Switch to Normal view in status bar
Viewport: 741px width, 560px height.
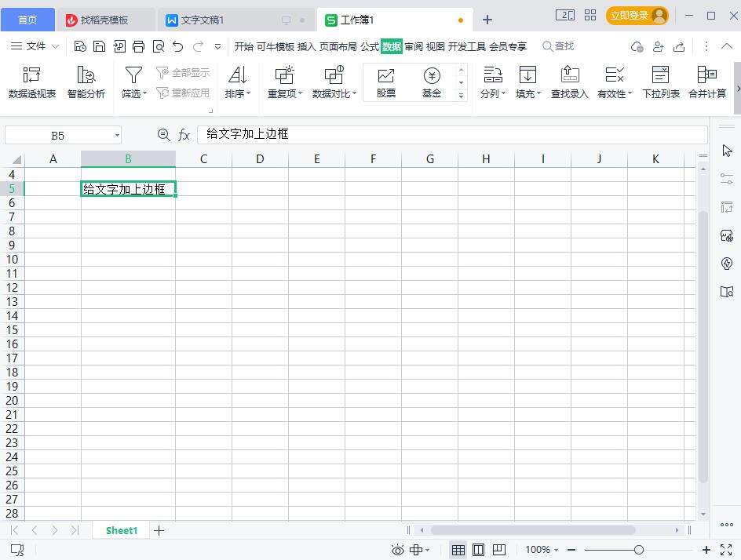coord(458,550)
